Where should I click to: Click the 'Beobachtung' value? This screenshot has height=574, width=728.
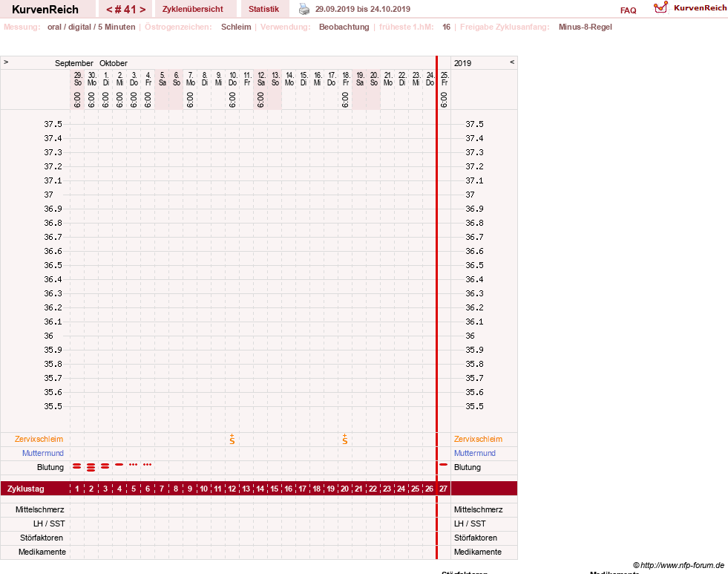point(344,27)
